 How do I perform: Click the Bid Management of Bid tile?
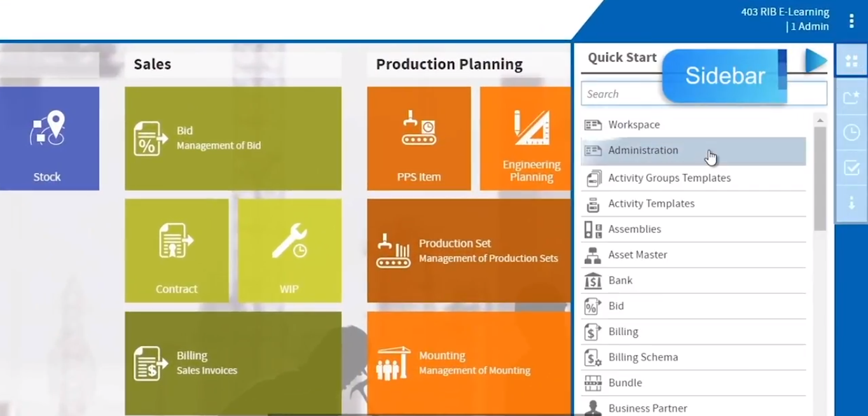(x=233, y=138)
